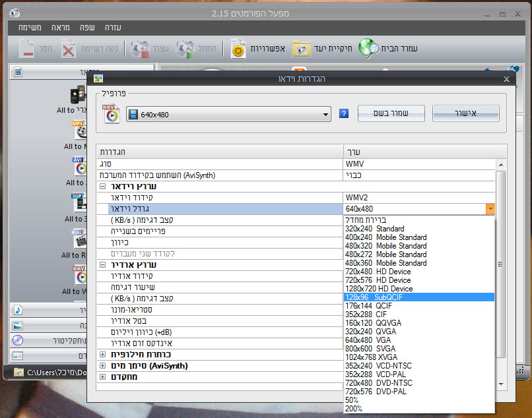Open the Language (שפה) menu
Viewport: 532px width, 418px height.
(87, 28)
